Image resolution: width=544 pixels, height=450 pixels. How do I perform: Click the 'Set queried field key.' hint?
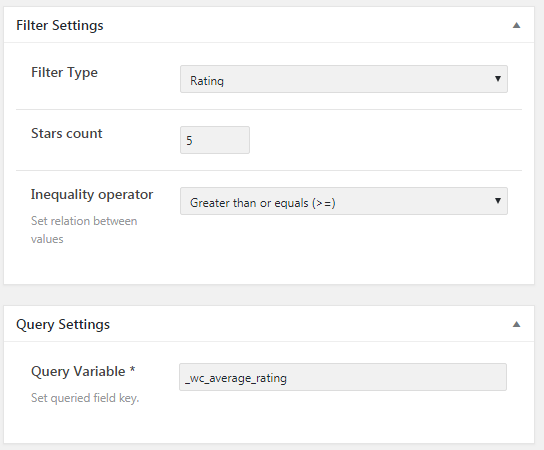coord(85,398)
